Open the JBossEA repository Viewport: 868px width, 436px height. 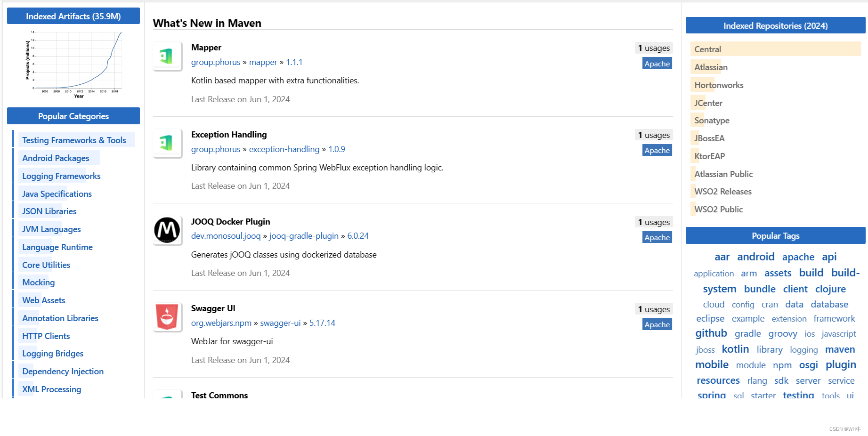(x=709, y=138)
